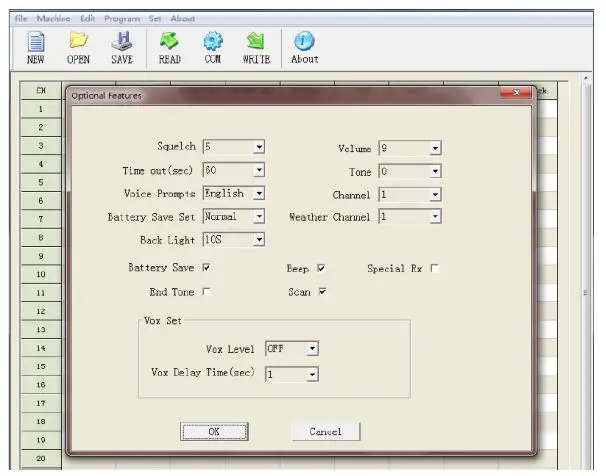Open the File menu
The image size is (606, 476).
21,19
